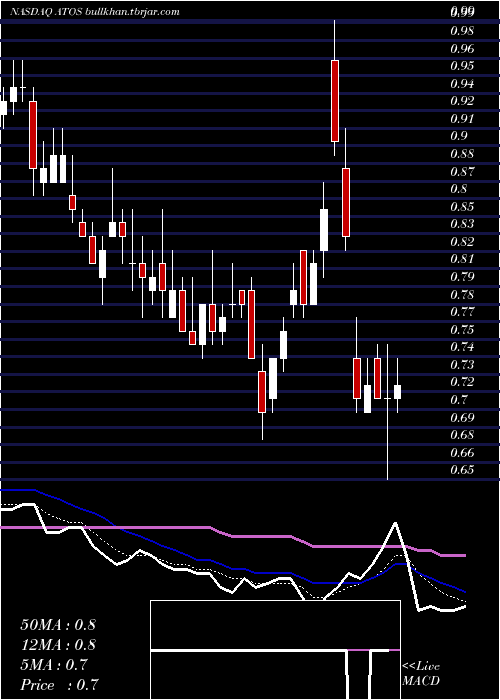Select the 0.91 price axis label
The image size is (500, 700).
462,119
